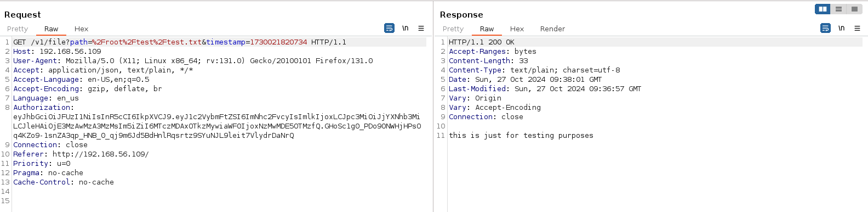868x212 pixels.
Task: Place cursor in the GET /v1/file request line
Action: [180, 42]
